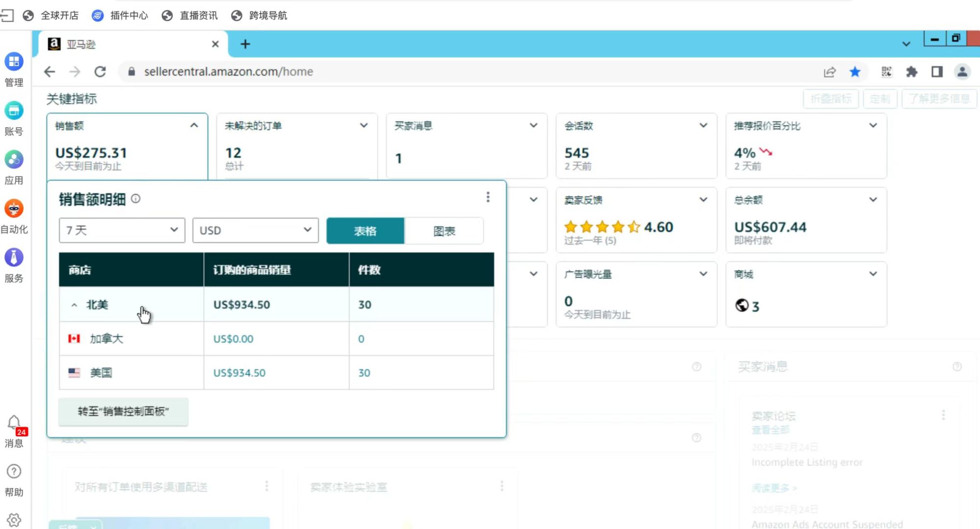Click the padlock site info icon
This screenshot has width=980, height=529.
(131, 72)
